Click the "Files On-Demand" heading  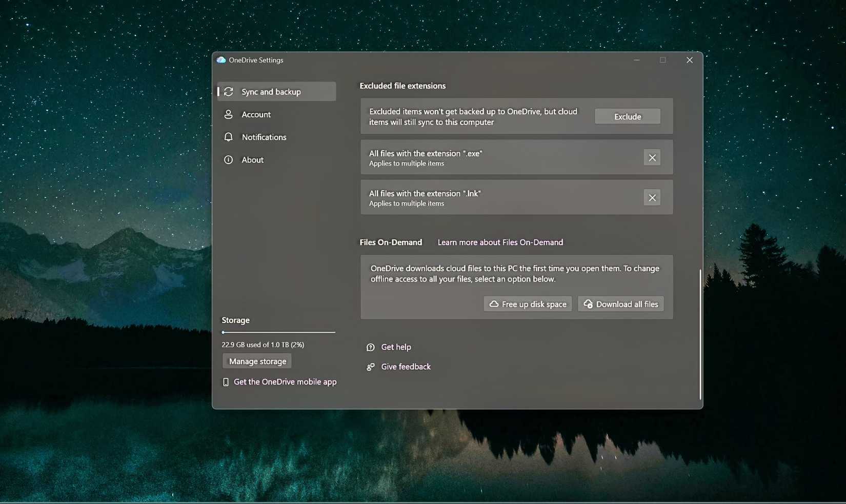point(391,242)
